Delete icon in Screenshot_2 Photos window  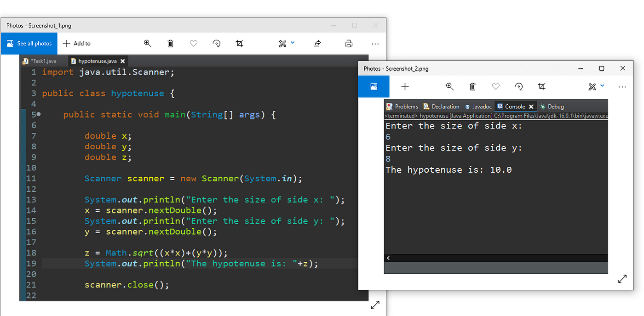pos(472,87)
